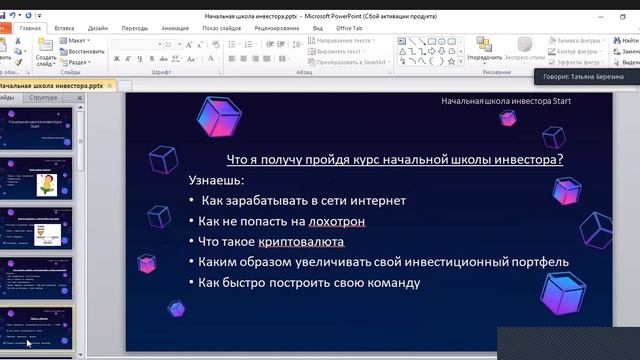Click the Decrease list level icon
640x360 pixels.
tap(269, 44)
